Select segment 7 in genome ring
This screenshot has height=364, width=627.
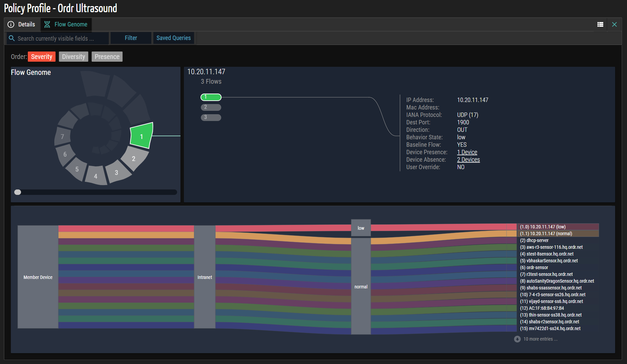(x=62, y=136)
